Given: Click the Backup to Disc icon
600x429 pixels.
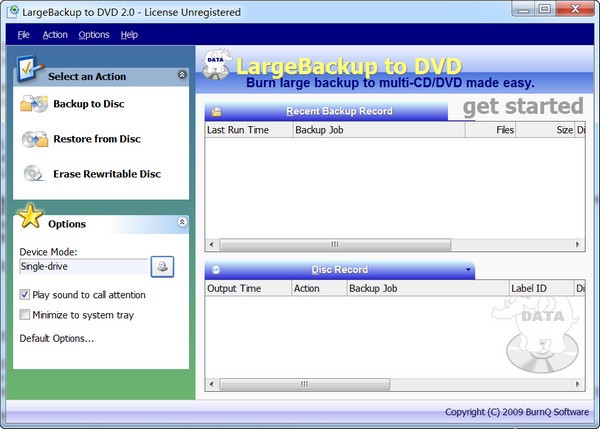Looking at the screenshot, I should click(x=34, y=104).
